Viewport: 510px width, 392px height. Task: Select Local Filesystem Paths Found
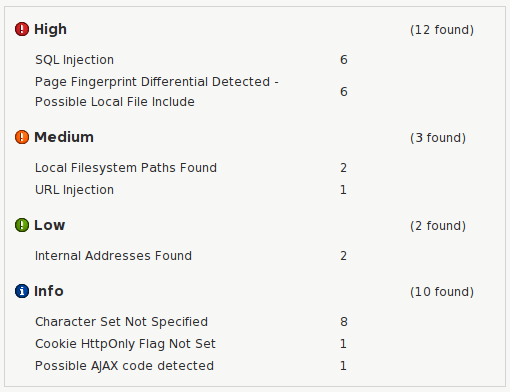click(126, 168)
